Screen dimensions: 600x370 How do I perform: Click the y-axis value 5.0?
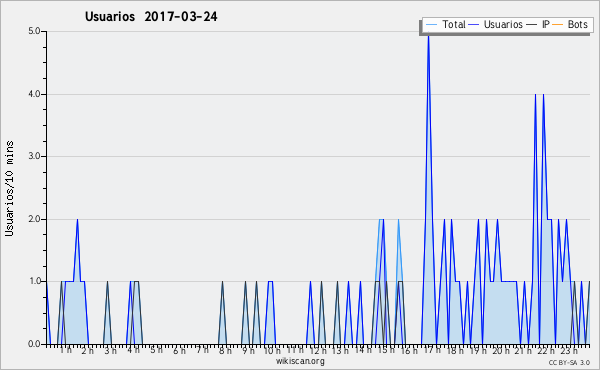34,31
